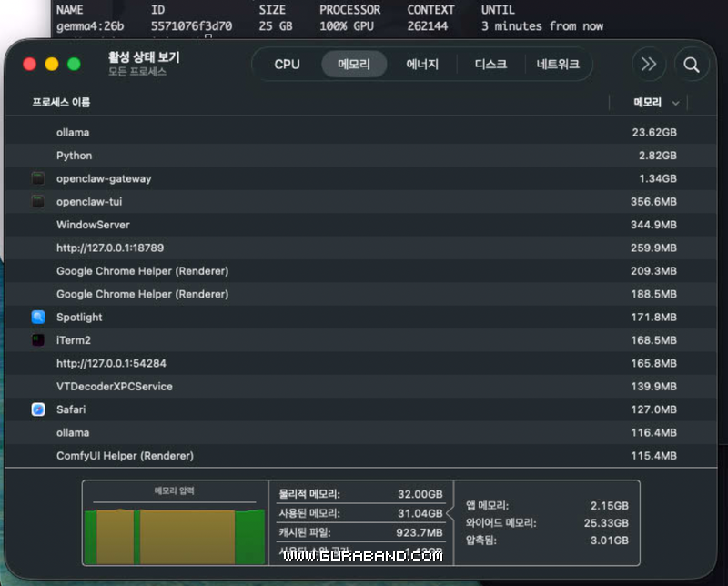Viewport: 728px width, 586px height.
Task: Click the iTerm2 process icon
Action: [x=38, y=340]
